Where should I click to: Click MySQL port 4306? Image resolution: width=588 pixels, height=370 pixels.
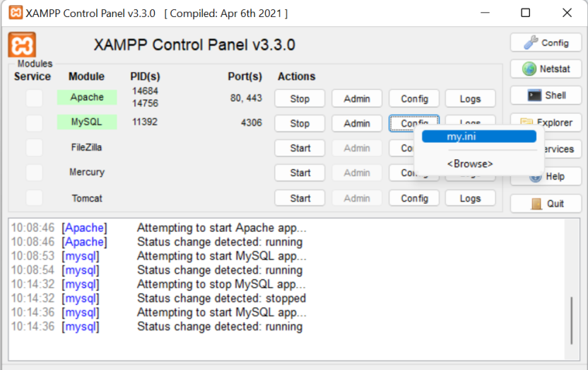point(252,122)
